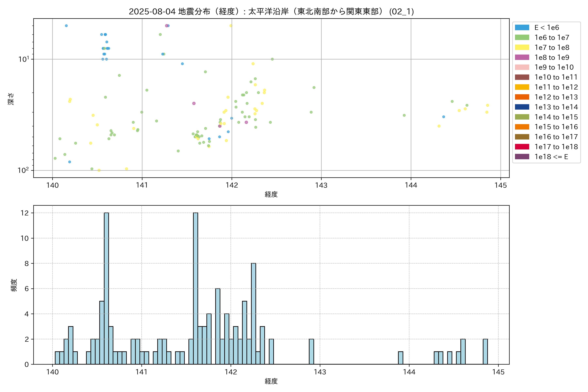The width and height of the screenshot is (588, 392).
Task: Click the lone histogram bar near 142.9
Action: (311, 351)
